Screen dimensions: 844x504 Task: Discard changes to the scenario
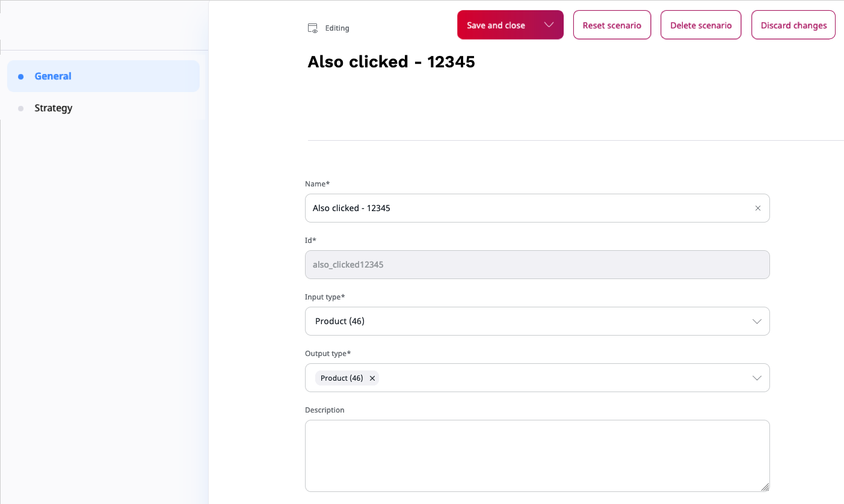point(793,25)
